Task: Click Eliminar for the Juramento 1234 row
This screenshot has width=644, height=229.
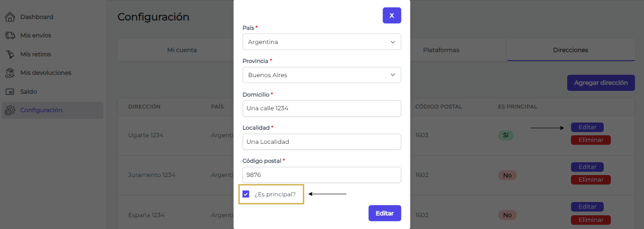Action: tap(591, 180)
